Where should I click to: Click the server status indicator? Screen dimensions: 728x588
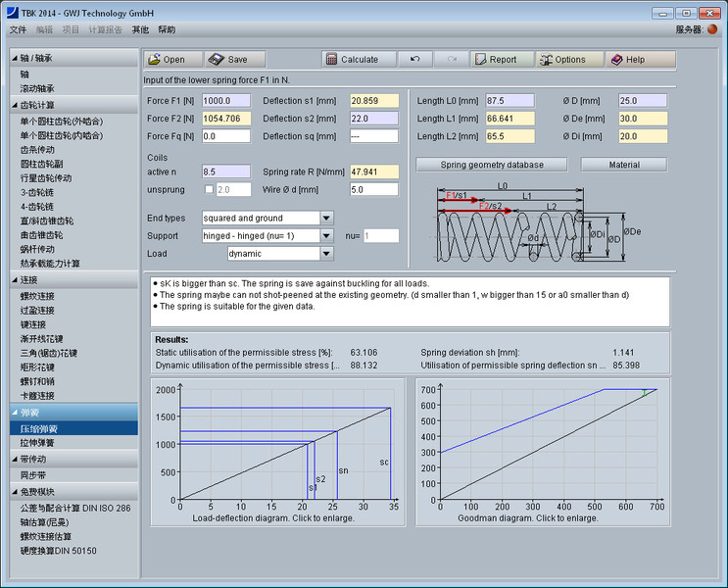pyautogui.click(x=712, y=29)
